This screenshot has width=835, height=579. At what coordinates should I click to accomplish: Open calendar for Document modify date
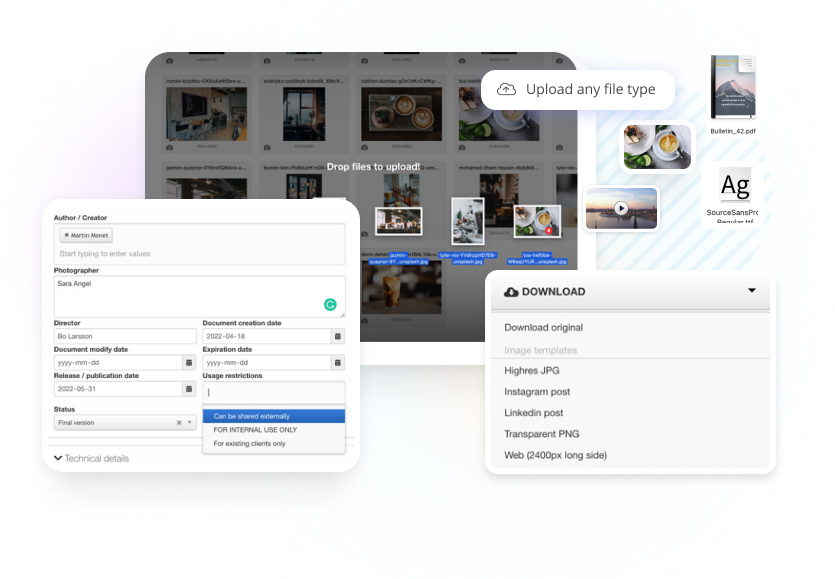pos(189,362)
